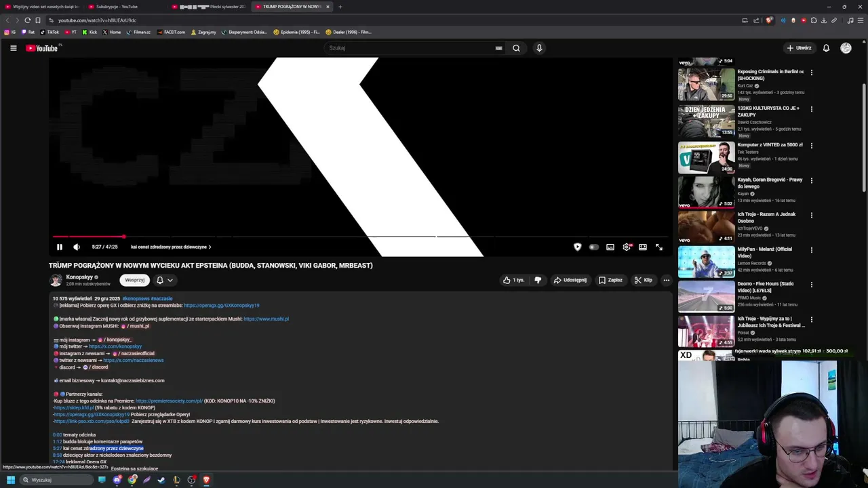Go back in browser history

(x=7, y=20)
